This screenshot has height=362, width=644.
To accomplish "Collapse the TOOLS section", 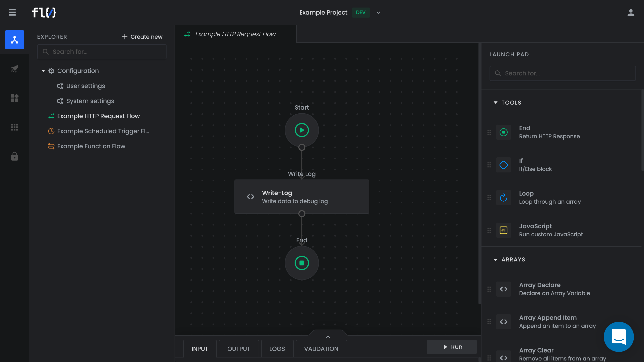I will [x=496, y=103].
